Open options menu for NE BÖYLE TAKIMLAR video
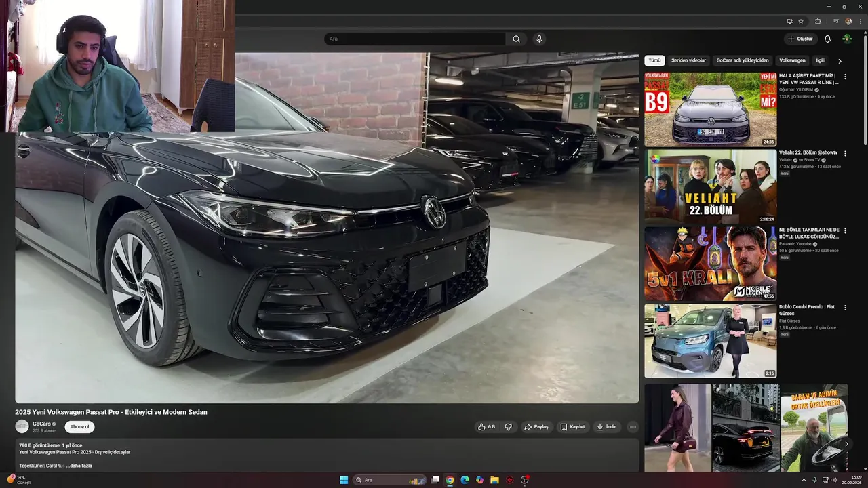The height and width of the screenshot is (488, 868). click(x=845, y=231)
